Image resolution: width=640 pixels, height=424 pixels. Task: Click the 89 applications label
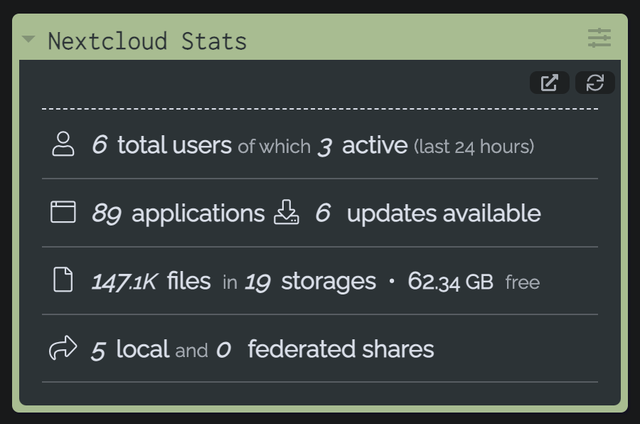[178, 213]
